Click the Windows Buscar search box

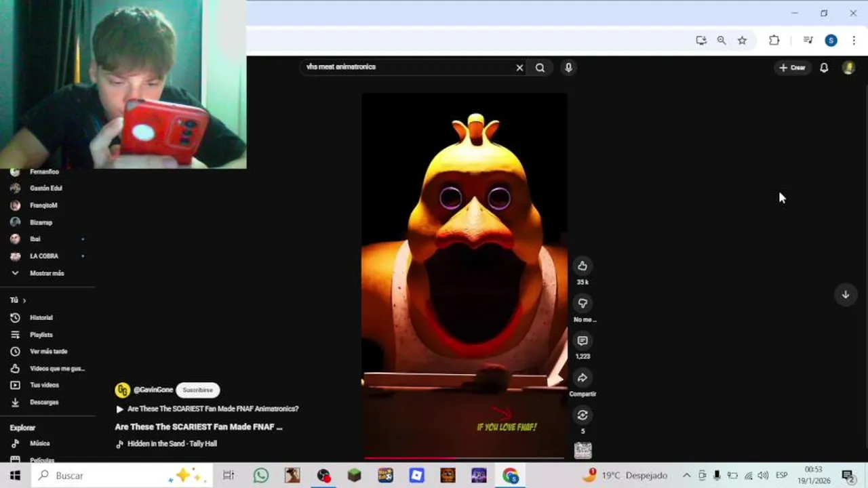coord(121,475)
